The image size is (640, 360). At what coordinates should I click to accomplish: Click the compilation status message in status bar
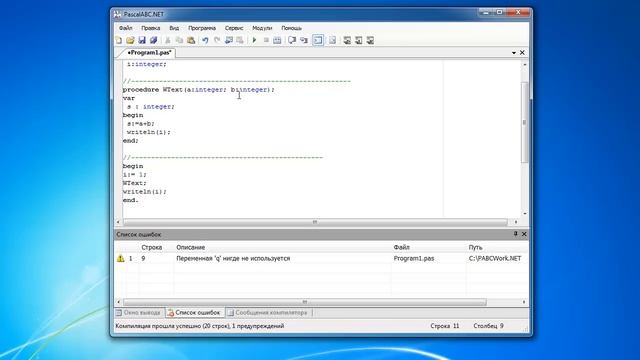click(x=200, y=326)
